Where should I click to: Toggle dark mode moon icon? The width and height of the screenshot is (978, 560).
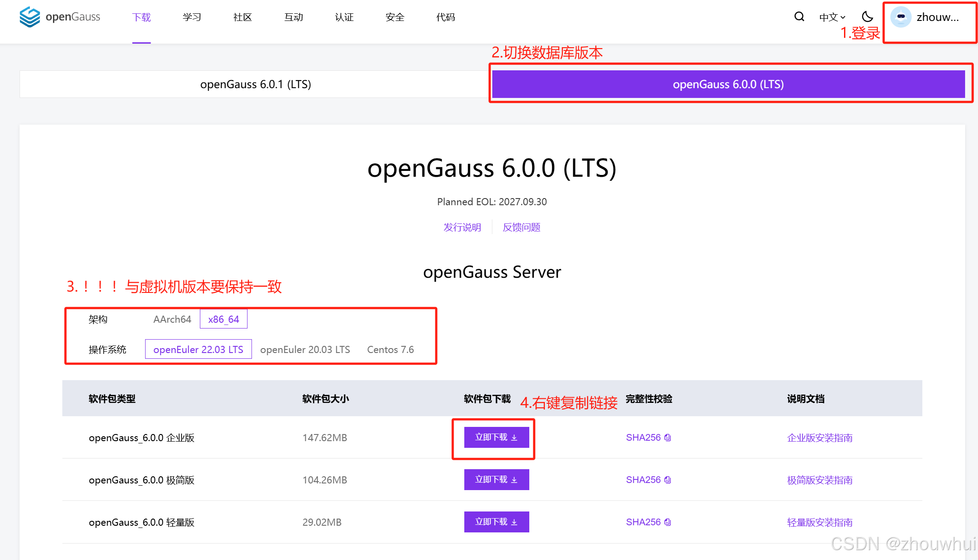867,17
